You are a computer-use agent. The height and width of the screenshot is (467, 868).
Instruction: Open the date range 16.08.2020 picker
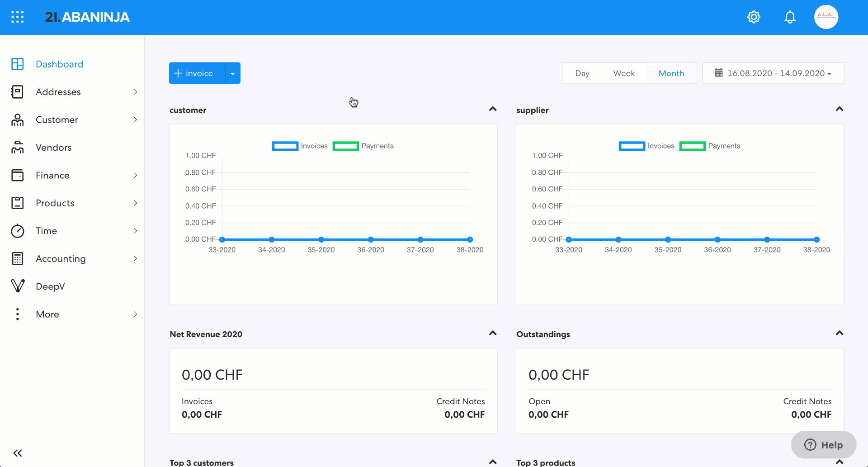click(x=773, y=73)
